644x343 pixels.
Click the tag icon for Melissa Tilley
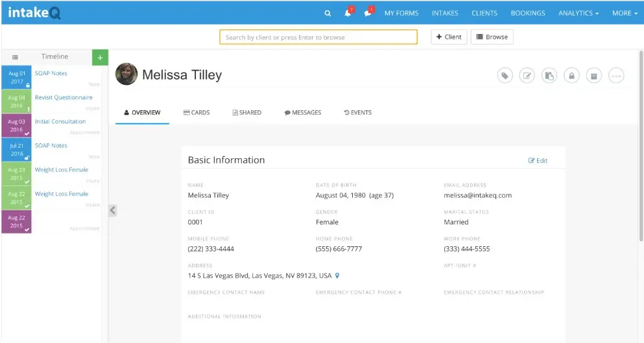click(x=505, y=76)
